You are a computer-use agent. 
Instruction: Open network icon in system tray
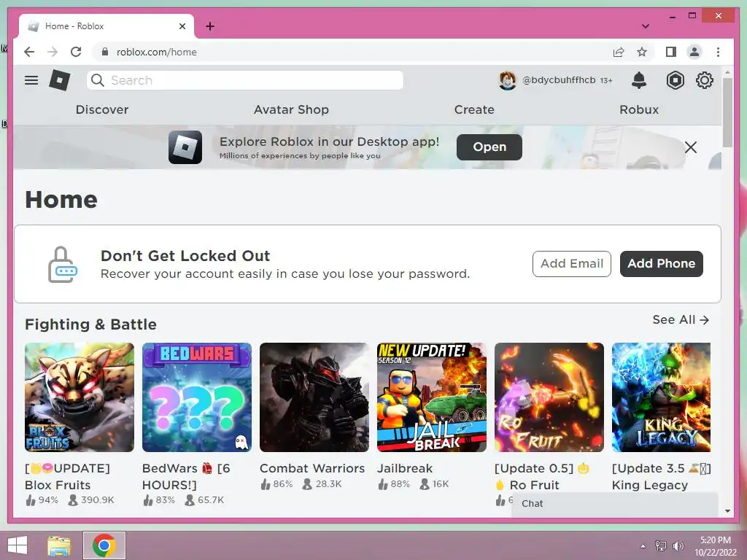point(661,546)
